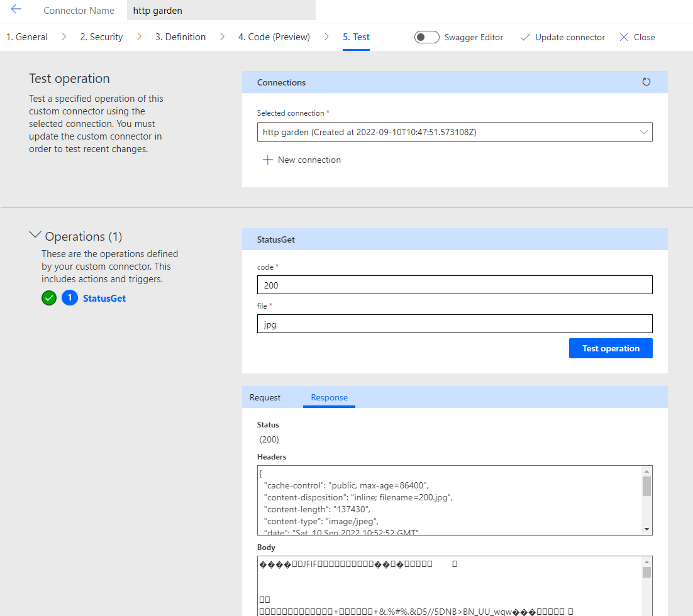Click the "content-disposition" header line
693x616 pixels.
click(358, 497)
